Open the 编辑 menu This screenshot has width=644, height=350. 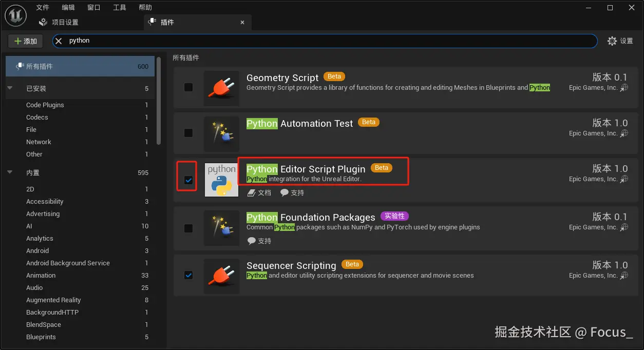[x=68, y=7]
